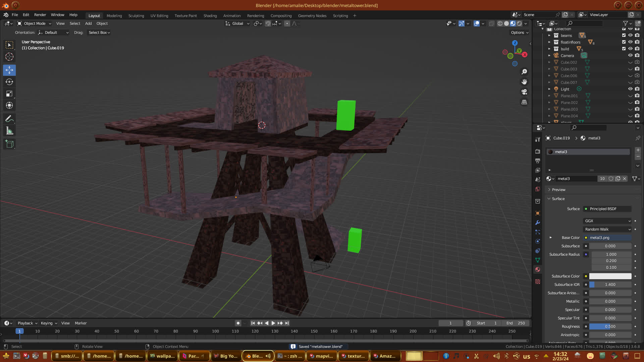Activate the Annotate pencil tool
Screen dimensions: 644x362
9,119
